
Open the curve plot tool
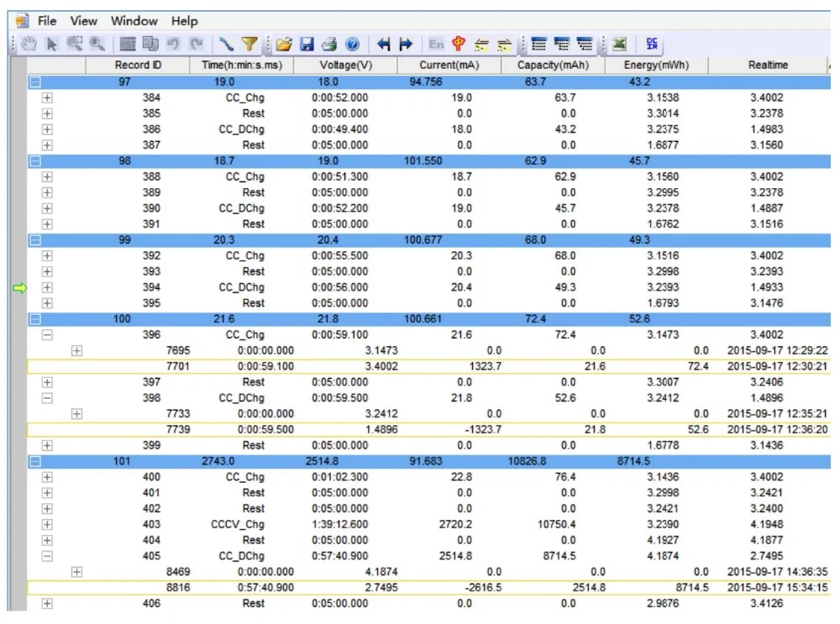coord(226,44)
